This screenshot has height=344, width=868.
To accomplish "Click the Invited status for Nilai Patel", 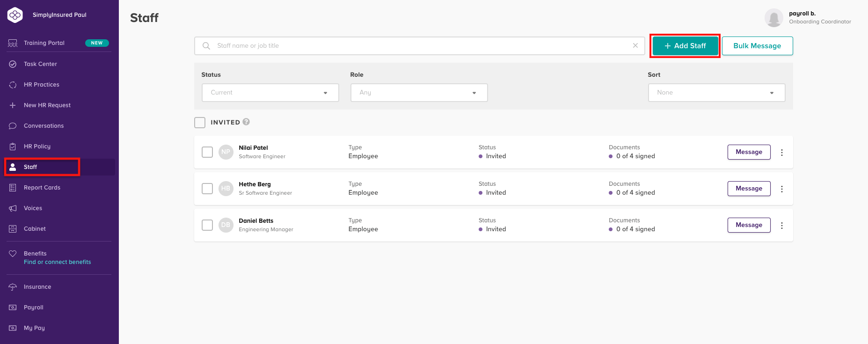I will pos(496,156).
